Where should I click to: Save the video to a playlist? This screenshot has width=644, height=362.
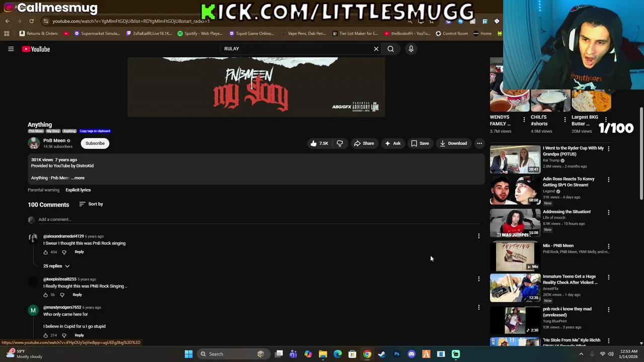click(x=420, y=143)
